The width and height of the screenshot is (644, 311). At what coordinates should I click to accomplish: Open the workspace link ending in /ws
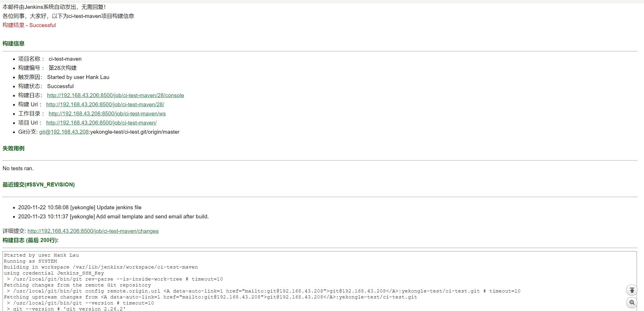pos(107,114)
